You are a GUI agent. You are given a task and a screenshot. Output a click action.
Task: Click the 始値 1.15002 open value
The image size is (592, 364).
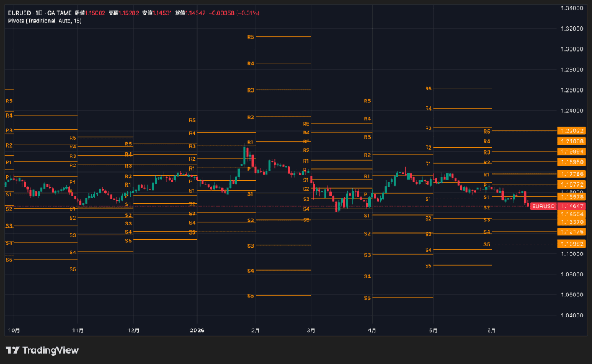(x=90, y=13)
